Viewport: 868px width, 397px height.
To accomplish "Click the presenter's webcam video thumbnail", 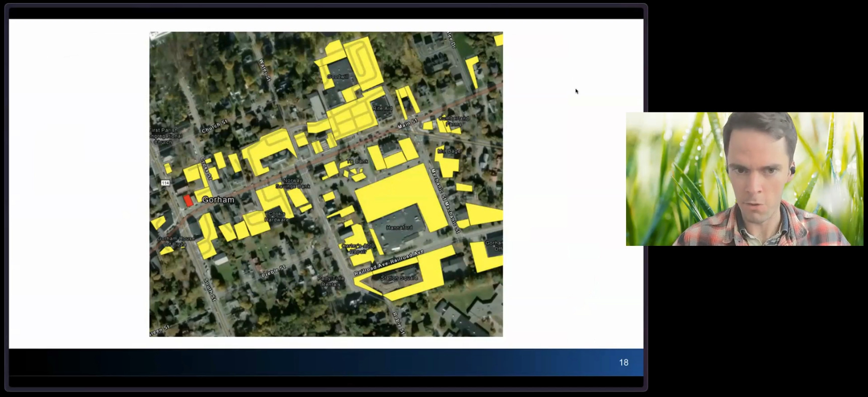I will (745, 179).
